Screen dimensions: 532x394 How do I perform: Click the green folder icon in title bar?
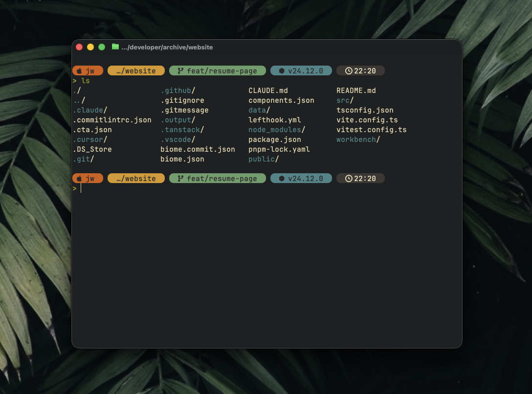click(115, 47)
